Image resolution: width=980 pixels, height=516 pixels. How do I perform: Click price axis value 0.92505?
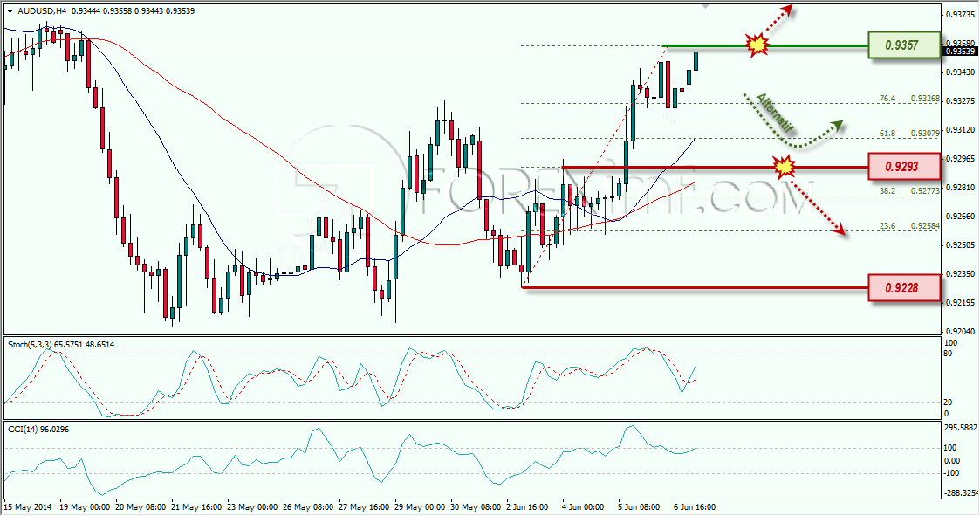tap(961, 244)
